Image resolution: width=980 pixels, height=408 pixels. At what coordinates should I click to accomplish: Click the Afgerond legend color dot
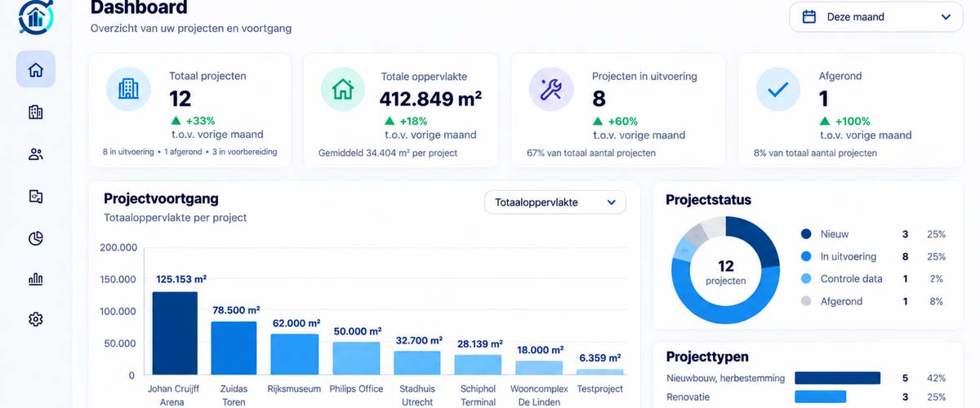(807, 301)
